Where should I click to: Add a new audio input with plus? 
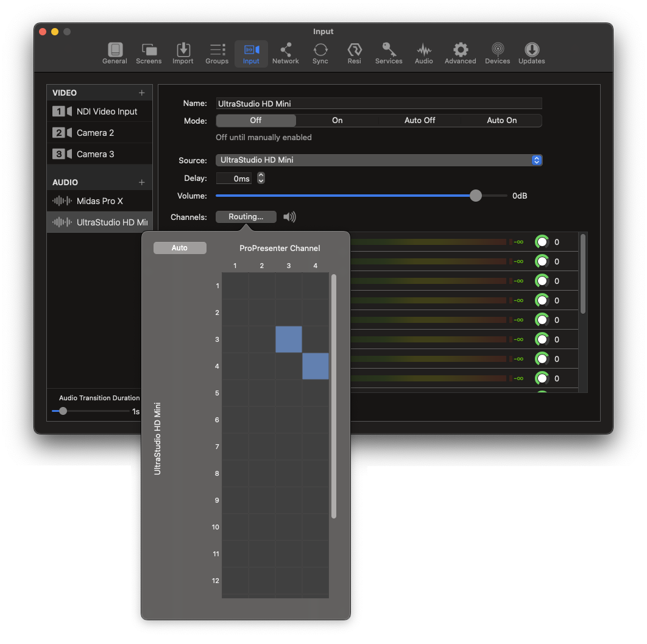[141, 182]
